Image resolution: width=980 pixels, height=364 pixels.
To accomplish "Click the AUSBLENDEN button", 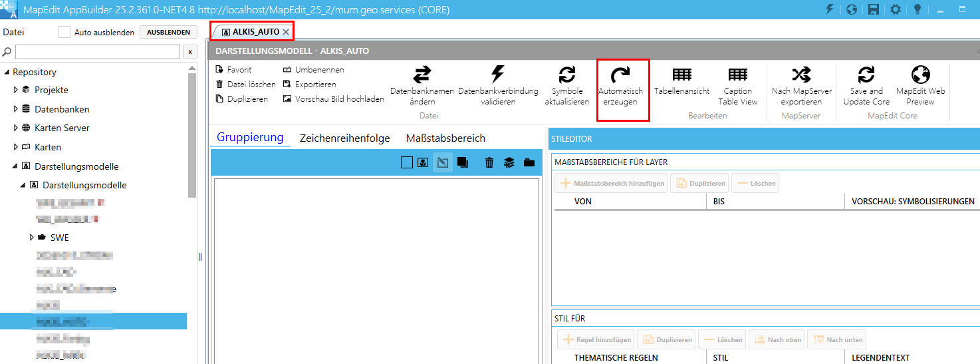I will 169,32.
